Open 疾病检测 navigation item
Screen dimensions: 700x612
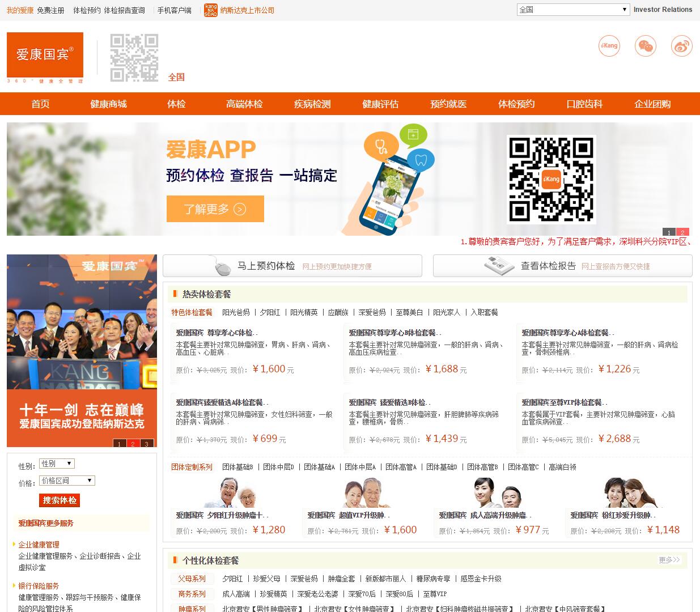pos(312,104)
